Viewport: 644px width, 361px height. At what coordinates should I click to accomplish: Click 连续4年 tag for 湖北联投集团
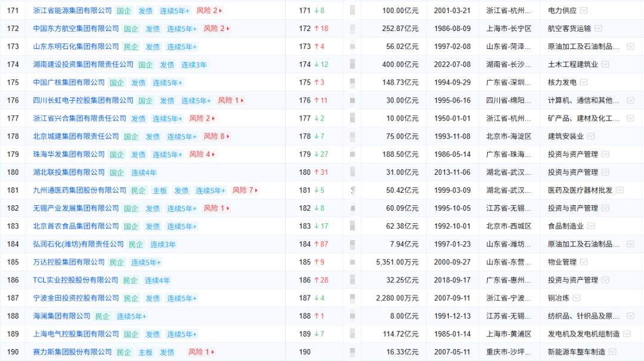pyautogui.click(x=144, y=172)
